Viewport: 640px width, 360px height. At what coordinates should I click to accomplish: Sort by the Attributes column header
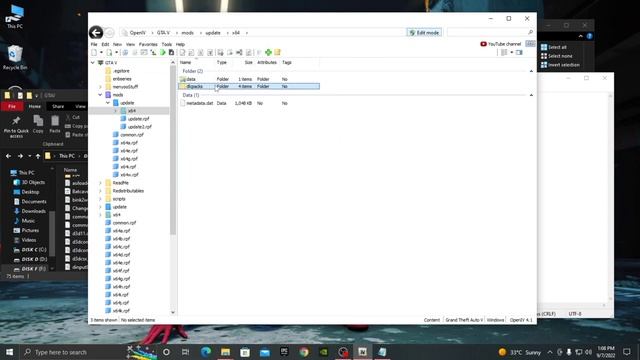[267, 62]
